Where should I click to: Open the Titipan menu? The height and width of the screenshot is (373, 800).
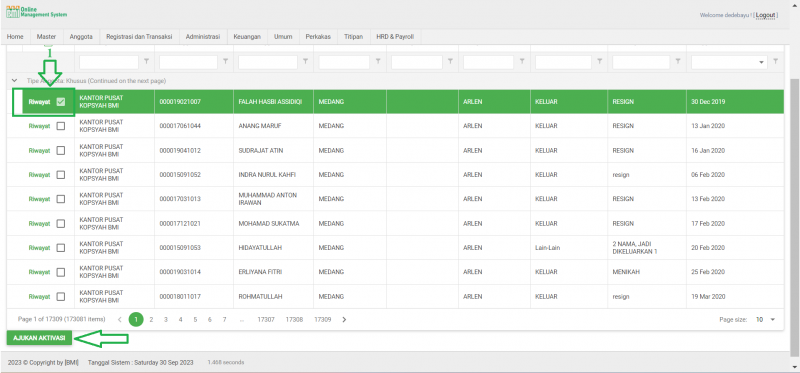click(354, 37)
